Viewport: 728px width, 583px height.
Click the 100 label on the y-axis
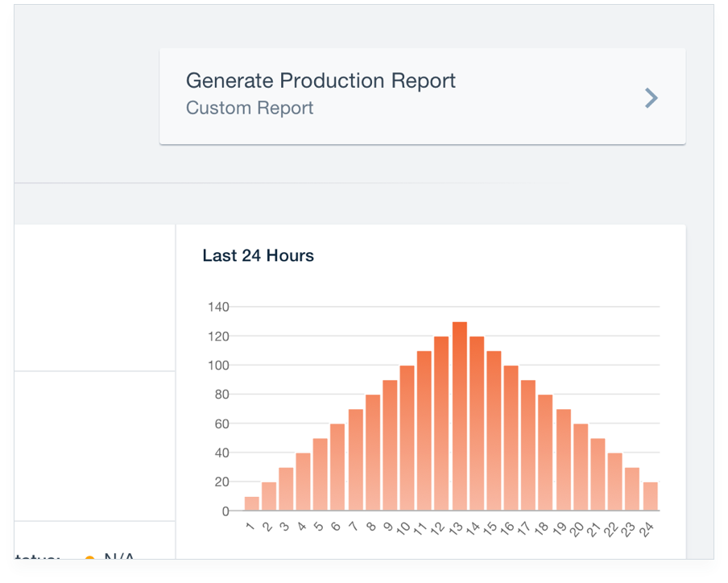coord(218,366)
